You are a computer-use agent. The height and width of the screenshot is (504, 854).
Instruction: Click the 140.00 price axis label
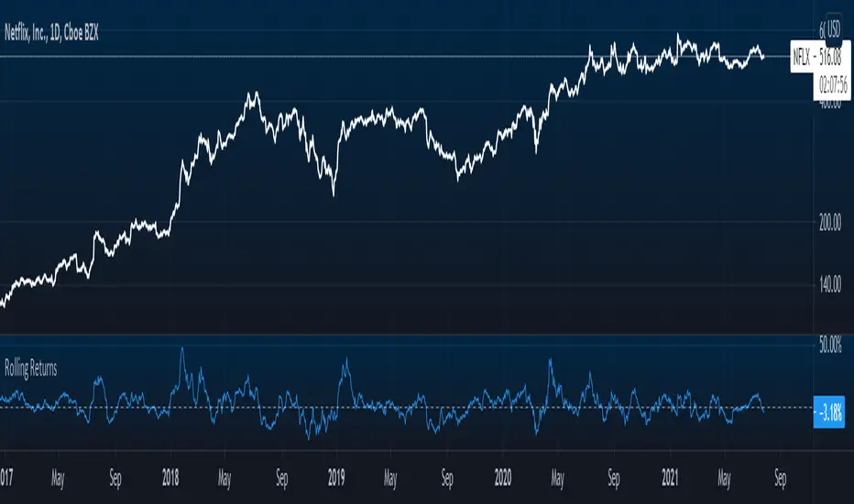pos(829,284)
